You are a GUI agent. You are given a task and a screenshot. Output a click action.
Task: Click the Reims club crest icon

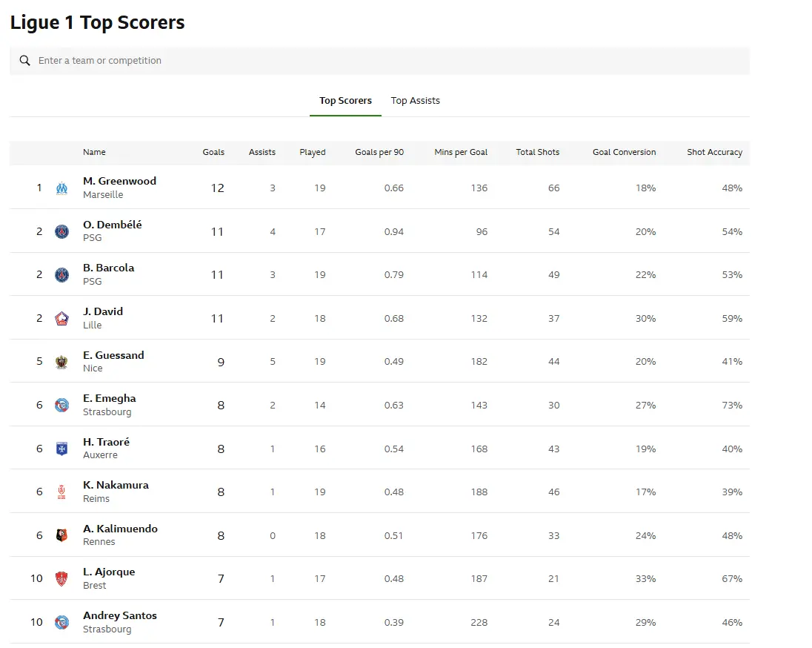tap(61, 492)
